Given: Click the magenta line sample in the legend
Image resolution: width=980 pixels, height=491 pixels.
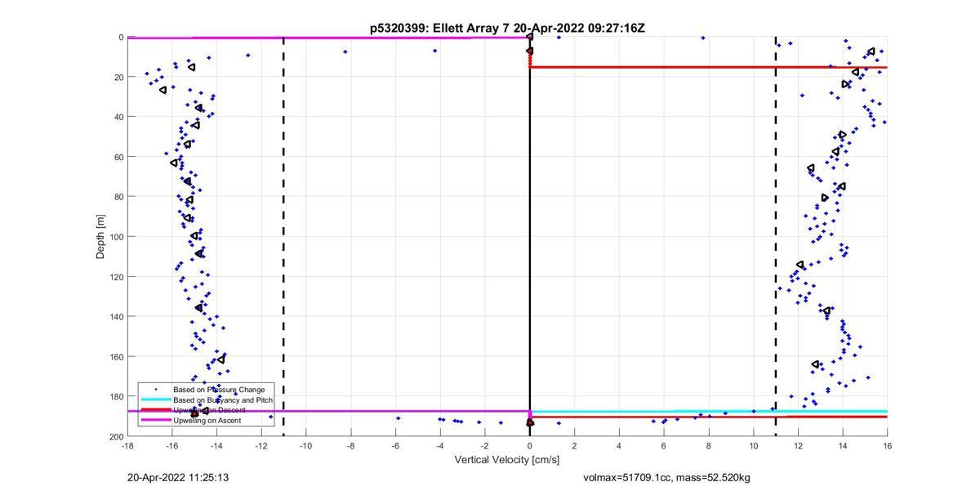Looking at the screenshot, I should point(155,420).
